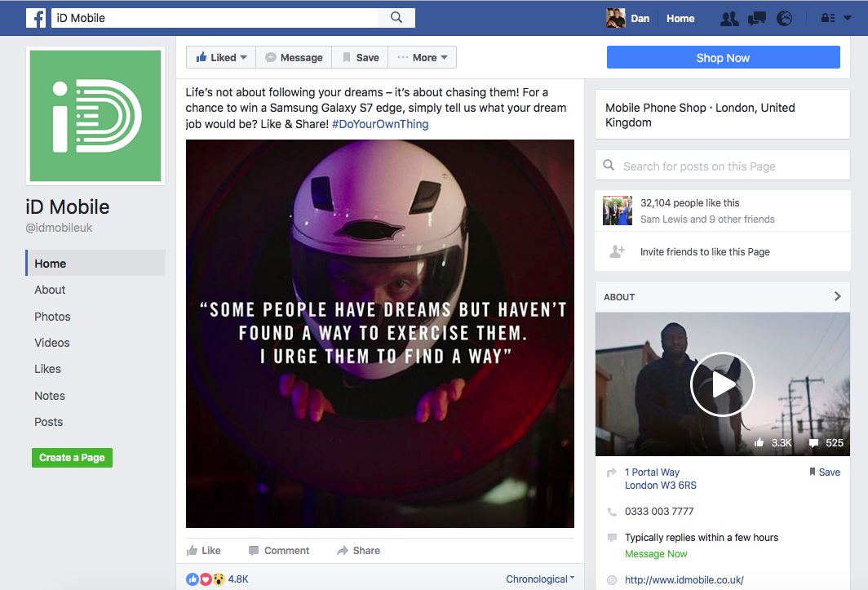Click the iD Mobile page logo
Image resolution: width=868 pixels, height=590 pixels.
click(x=95, y=116)
